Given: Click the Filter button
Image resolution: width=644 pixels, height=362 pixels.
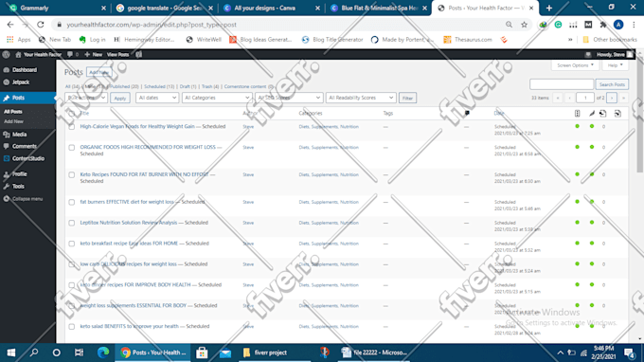Looking at the screenshot, I should [x=407, y=99].
